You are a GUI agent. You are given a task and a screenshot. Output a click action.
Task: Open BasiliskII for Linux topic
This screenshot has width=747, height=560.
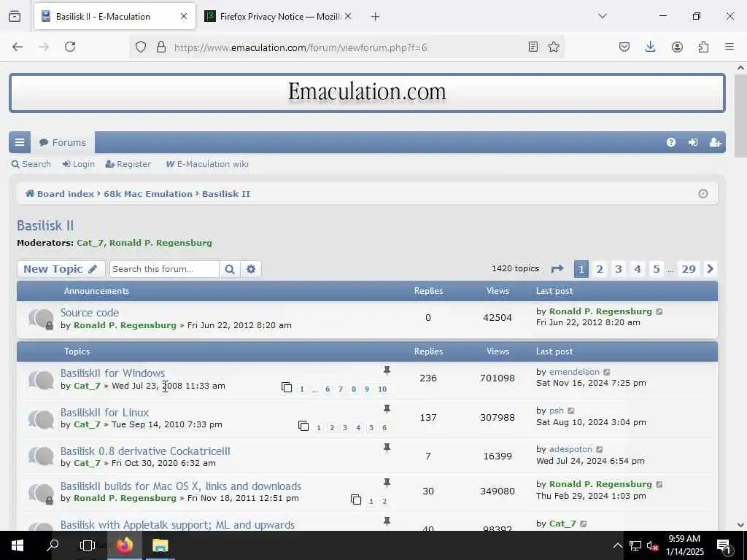click(x=105, y=413)
